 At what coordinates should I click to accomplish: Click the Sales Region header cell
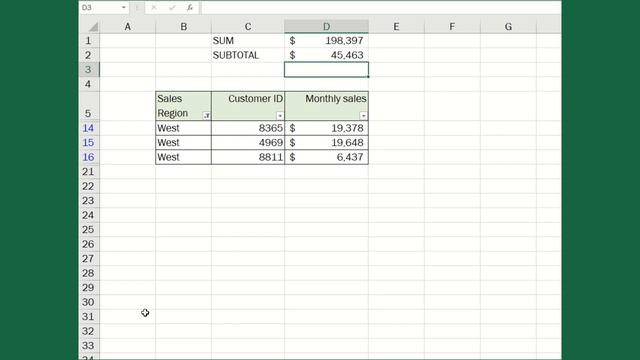coord(184,106)
